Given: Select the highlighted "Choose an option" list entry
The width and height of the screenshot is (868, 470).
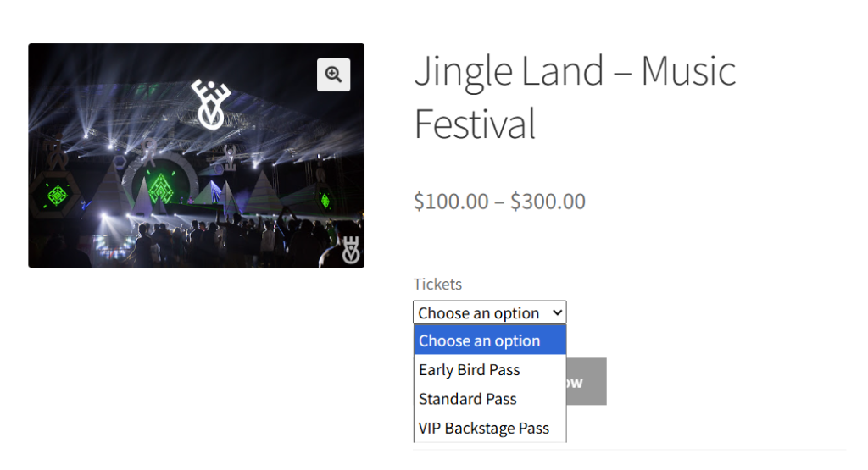Looking at the screenshot, I should point(489,341).
